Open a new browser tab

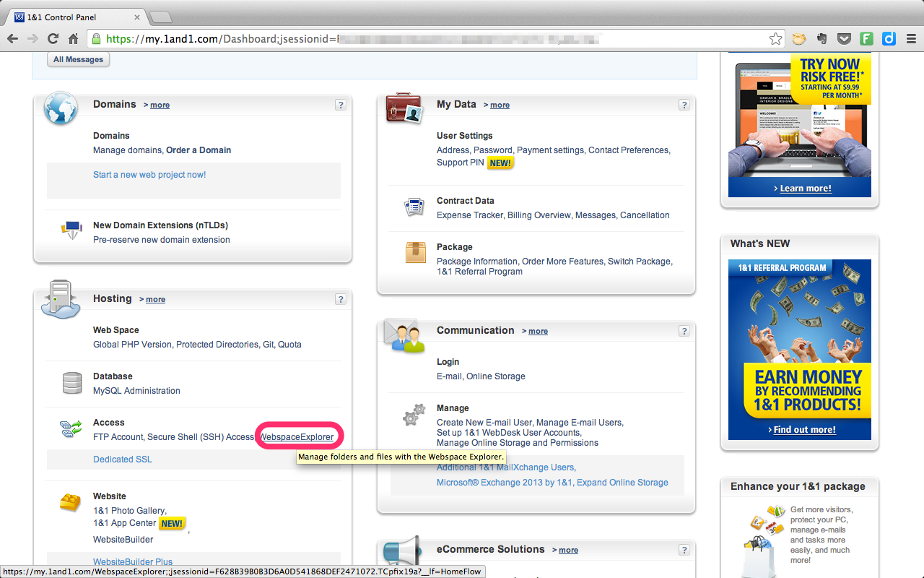[x=160, y=17]
